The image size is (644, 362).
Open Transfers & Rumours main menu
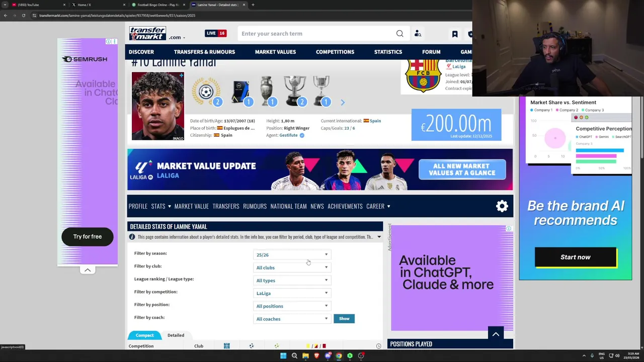[204, 52]
